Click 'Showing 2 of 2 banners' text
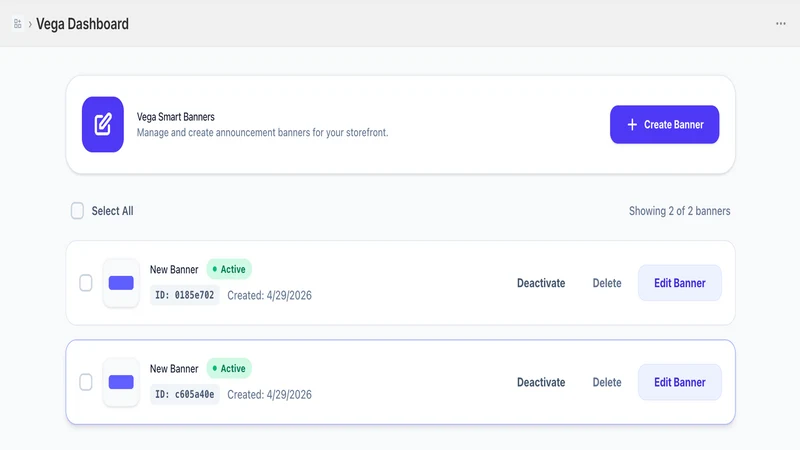Image resolution: width=800 pixels, height=450 pixels. 679,211
